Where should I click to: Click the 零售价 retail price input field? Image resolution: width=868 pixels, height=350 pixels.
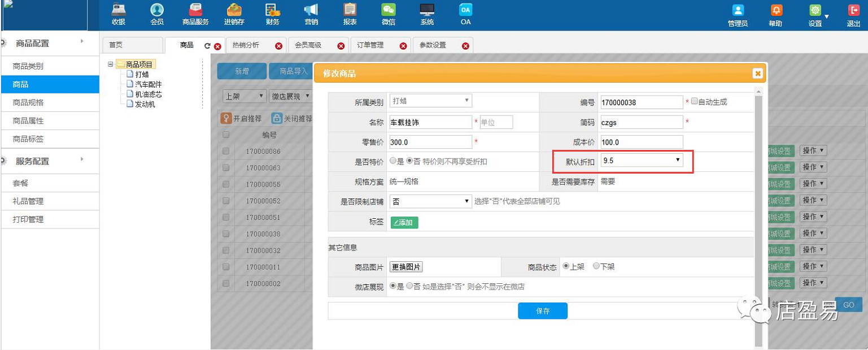tap(430, 142)
